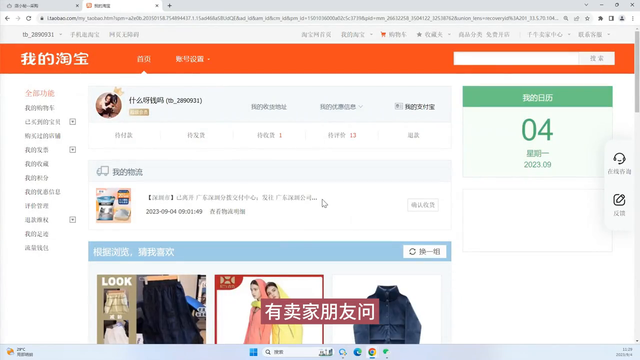Open 我的收藏 in sidebar

(37, 164)
